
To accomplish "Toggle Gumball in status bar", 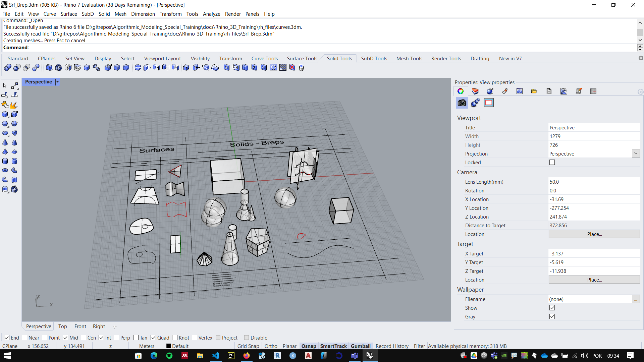I will point(361,346).
